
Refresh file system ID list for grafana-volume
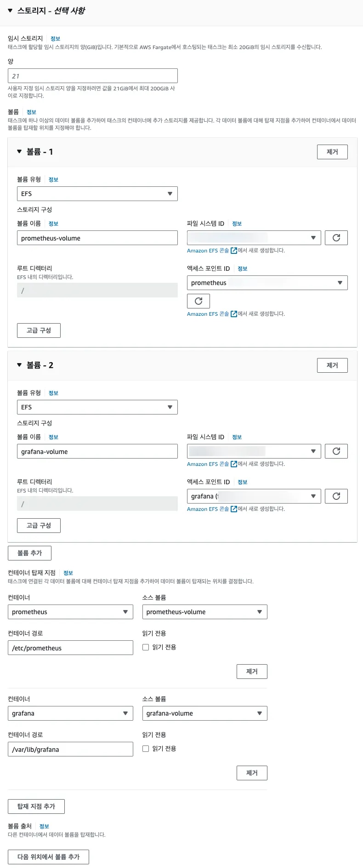click(x=336, y=451)
